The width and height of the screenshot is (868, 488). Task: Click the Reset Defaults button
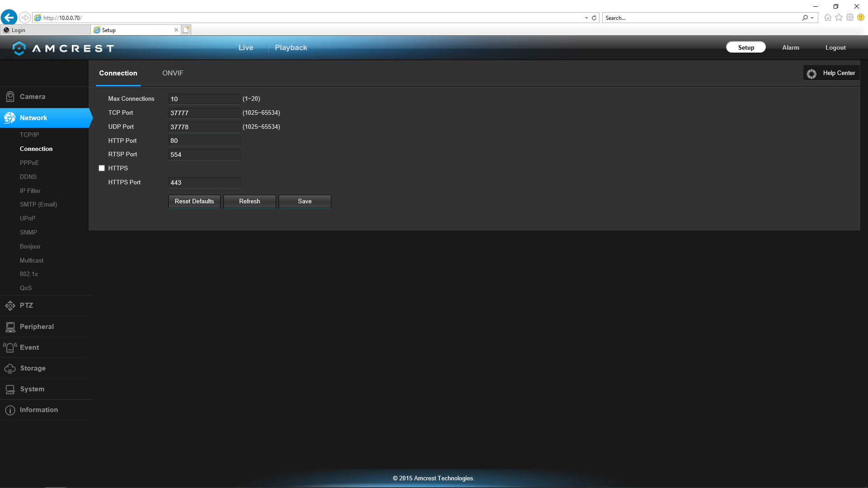[x=194, y=202]
